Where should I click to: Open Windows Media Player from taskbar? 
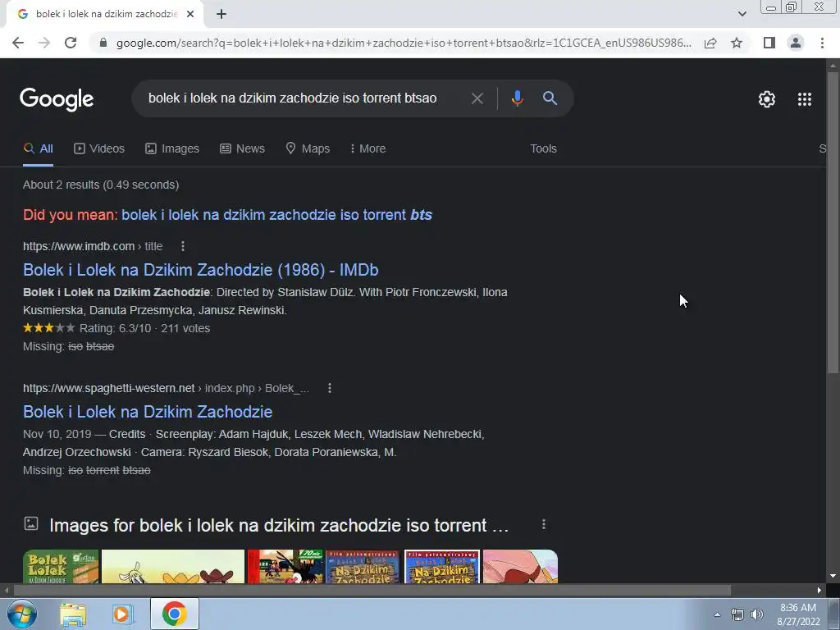coord(122,614)
